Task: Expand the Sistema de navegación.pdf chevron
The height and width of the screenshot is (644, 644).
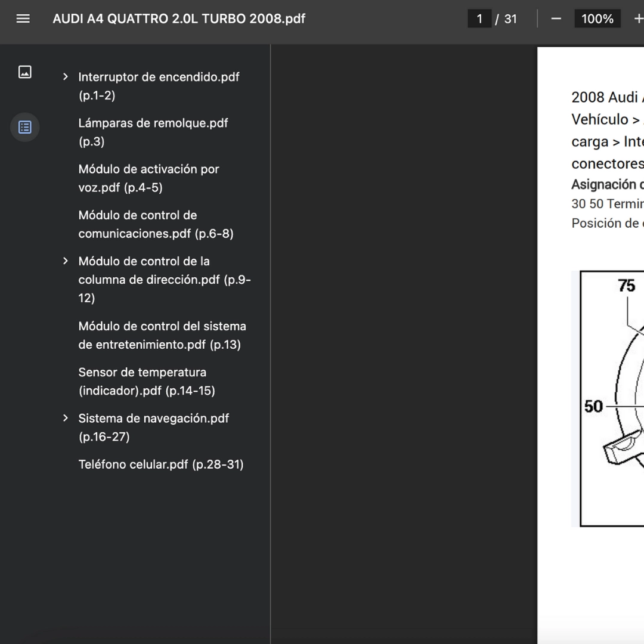Action: point(66,418)
